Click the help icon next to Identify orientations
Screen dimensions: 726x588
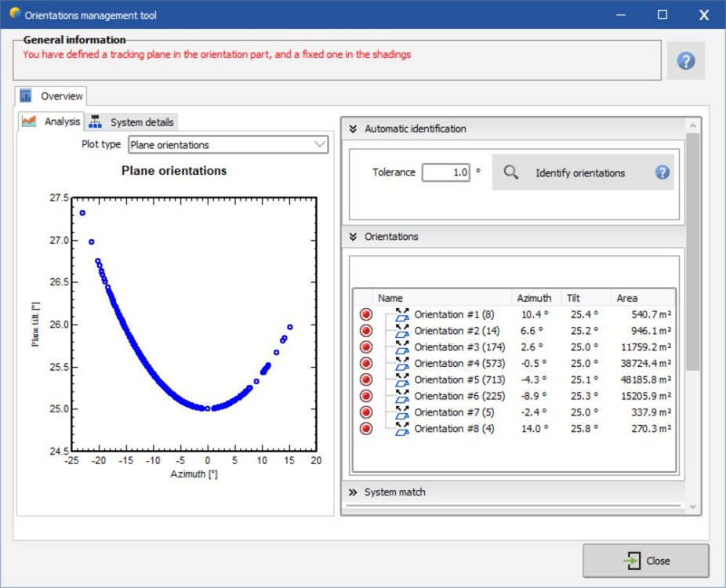[x=662, y=172]
